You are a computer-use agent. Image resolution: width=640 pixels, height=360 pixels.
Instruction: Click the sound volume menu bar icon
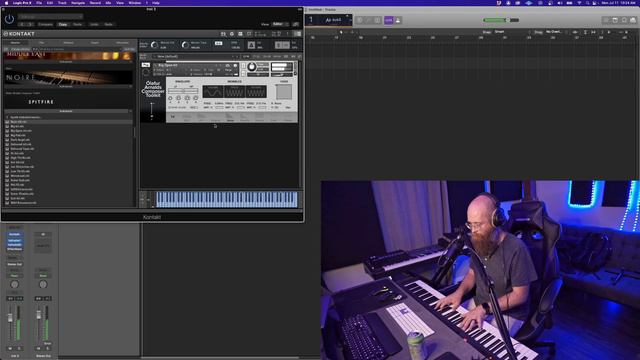pyautogui.click(x=560, y=3)
